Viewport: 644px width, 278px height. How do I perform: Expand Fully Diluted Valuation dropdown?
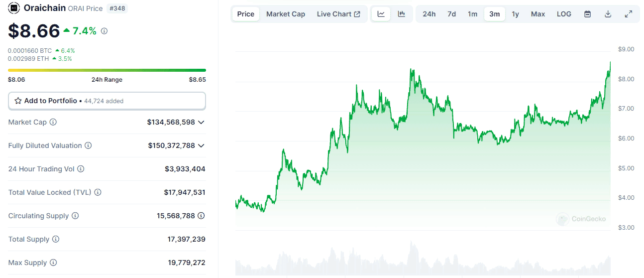pos(201,145)
